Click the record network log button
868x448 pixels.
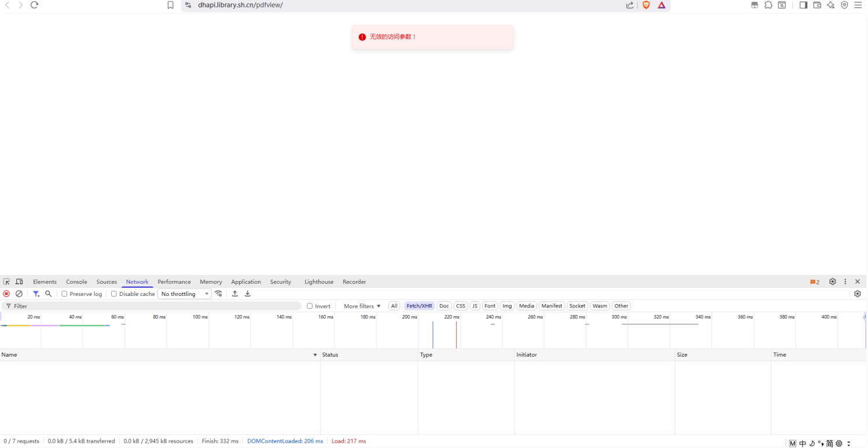tap(6, 294)
